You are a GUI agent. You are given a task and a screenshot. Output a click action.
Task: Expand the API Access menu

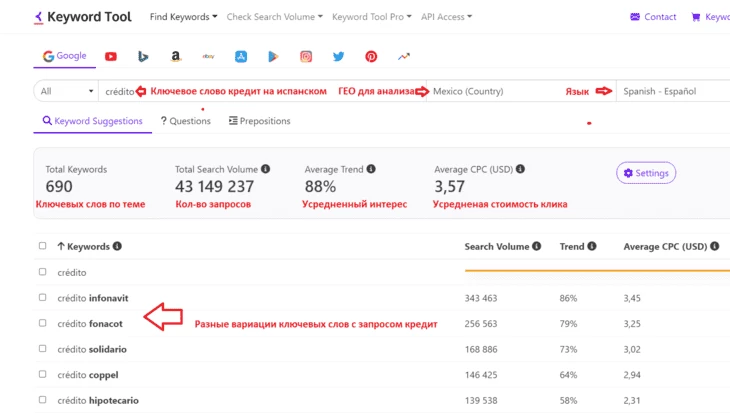446,17
